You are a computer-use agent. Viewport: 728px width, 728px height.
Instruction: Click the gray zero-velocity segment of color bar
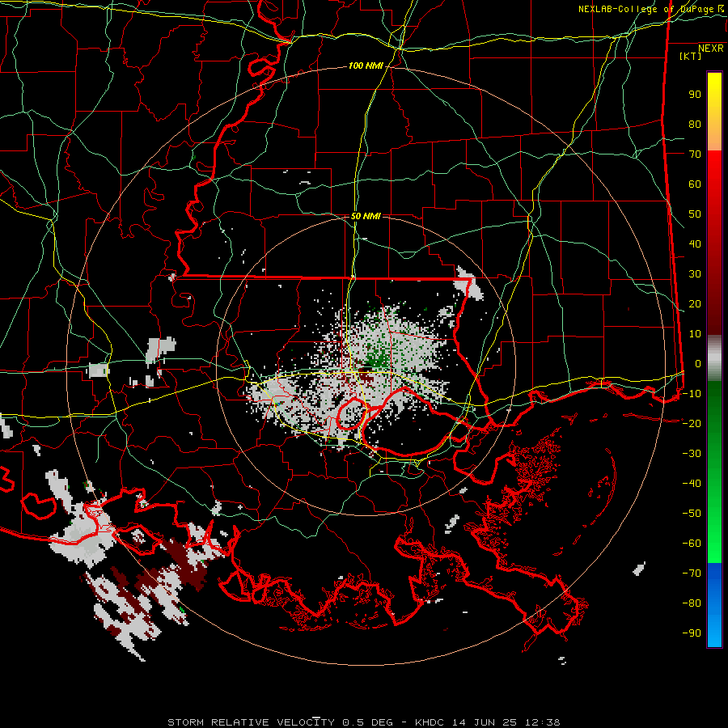coord(714,358)
